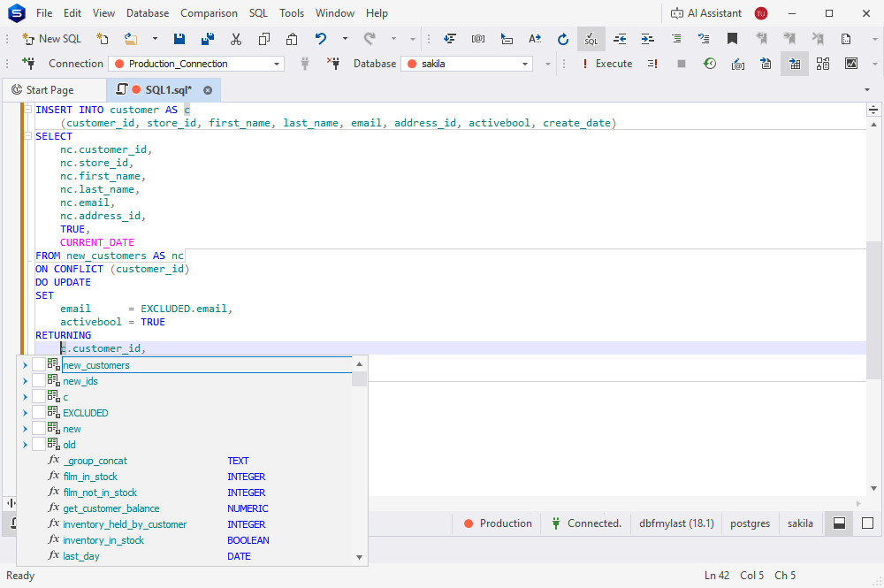Click the Refresh circular arrow icon
The image size is (884, 588).
(x=563, y=39)
